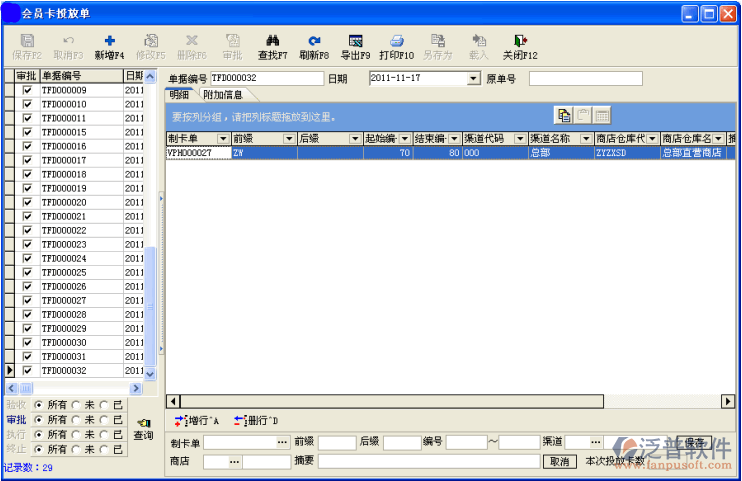Select the 明细 tab
Image resolution: width=742 pixels, height=481 pixels.
pos(180,95)
